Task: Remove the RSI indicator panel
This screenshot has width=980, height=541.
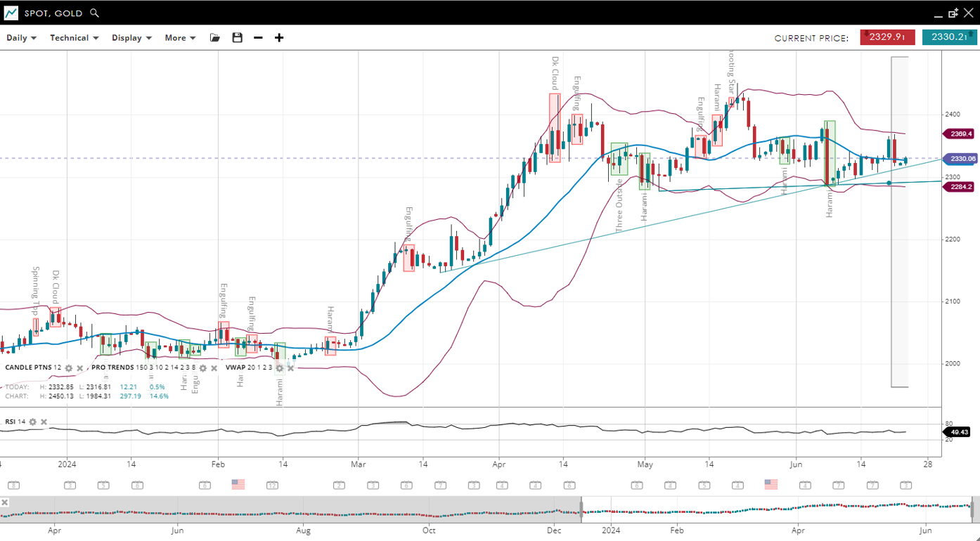Action: pyautogui.click(x=44, y=422)
